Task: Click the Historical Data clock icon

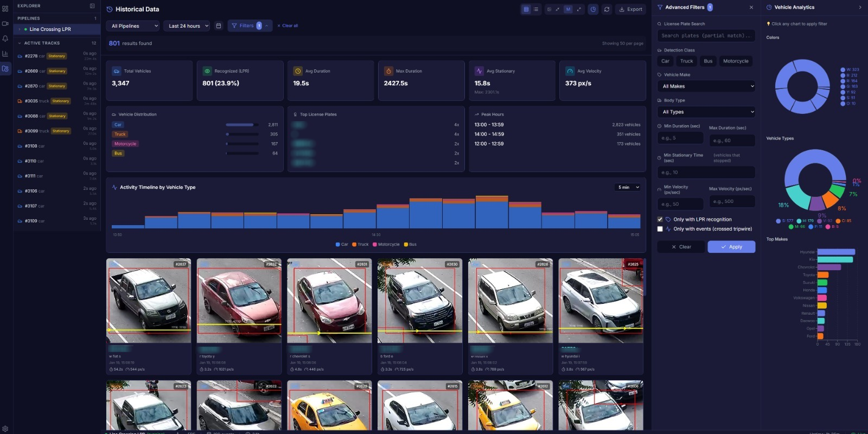Action: [110, 9]
